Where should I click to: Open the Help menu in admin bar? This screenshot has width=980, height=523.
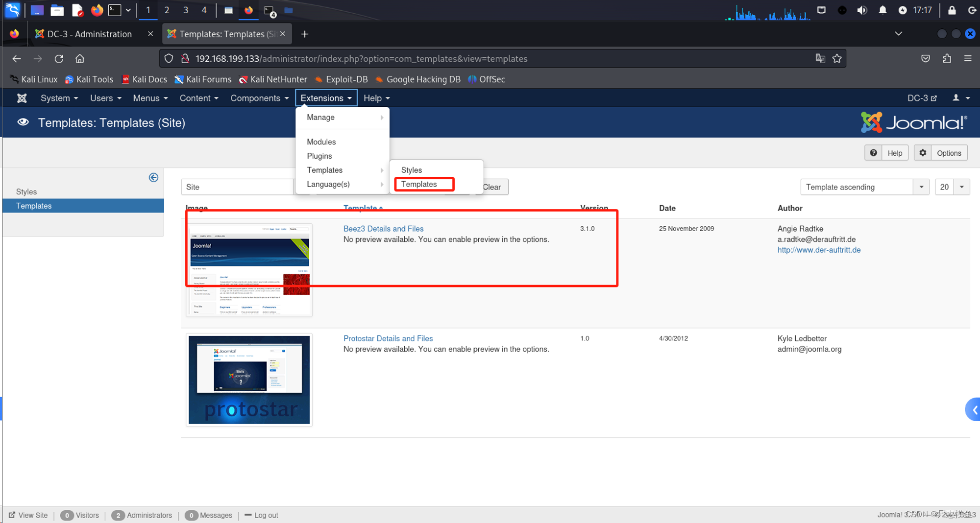click(x=376, y=98)
